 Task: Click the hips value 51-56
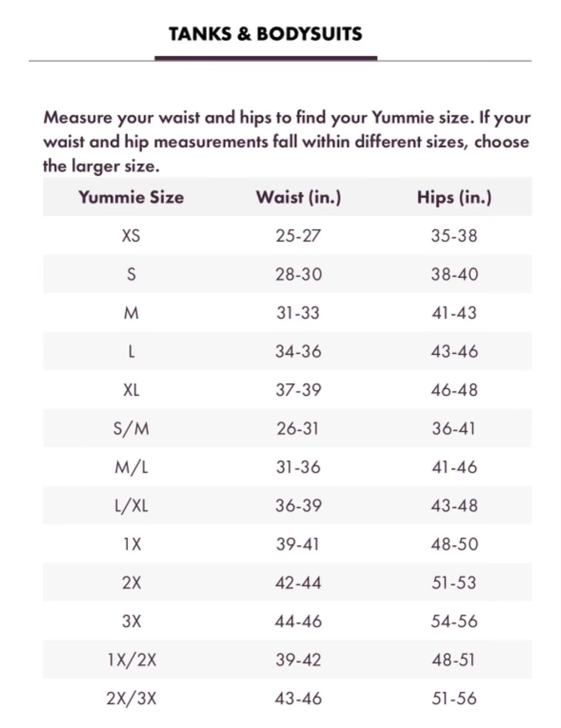click(x=454, y=698)
